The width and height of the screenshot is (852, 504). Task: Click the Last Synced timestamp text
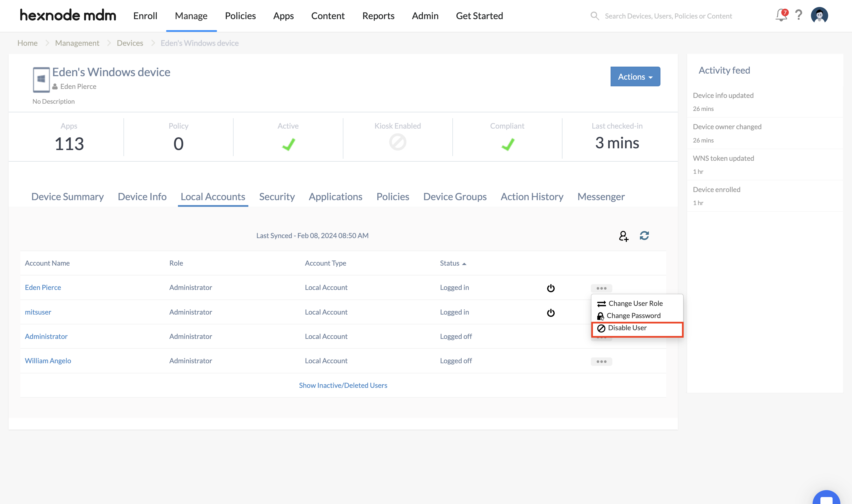pos(312,235)
